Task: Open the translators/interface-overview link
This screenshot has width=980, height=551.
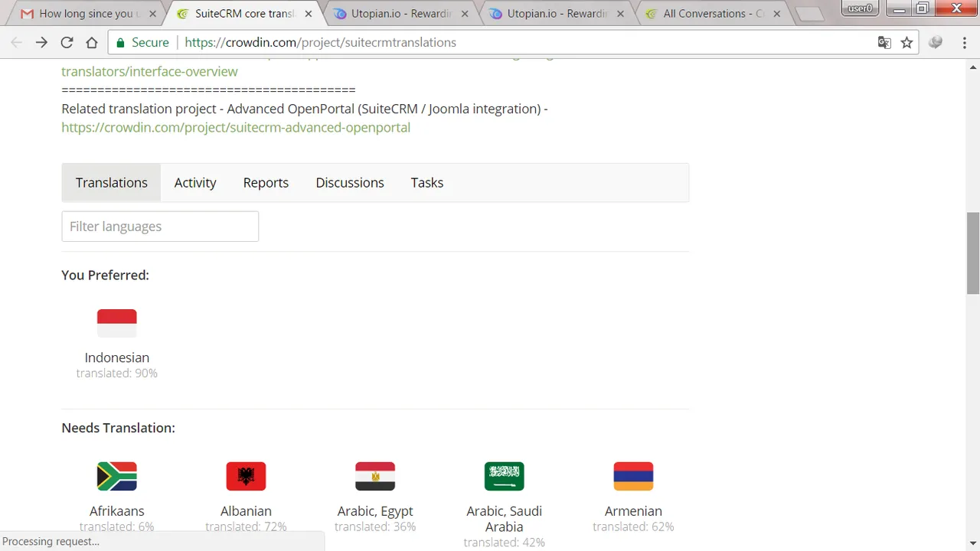Action: [149, 72]
